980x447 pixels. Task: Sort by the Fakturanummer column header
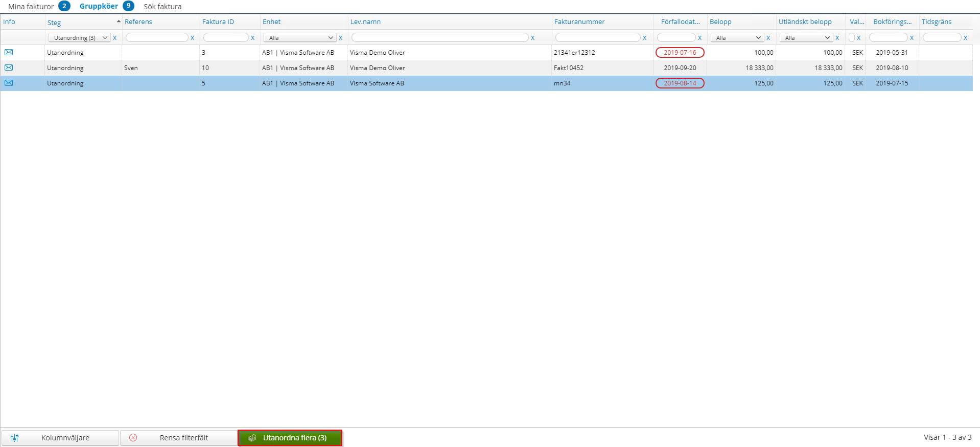pyautogui.click(x=579, y=21)
